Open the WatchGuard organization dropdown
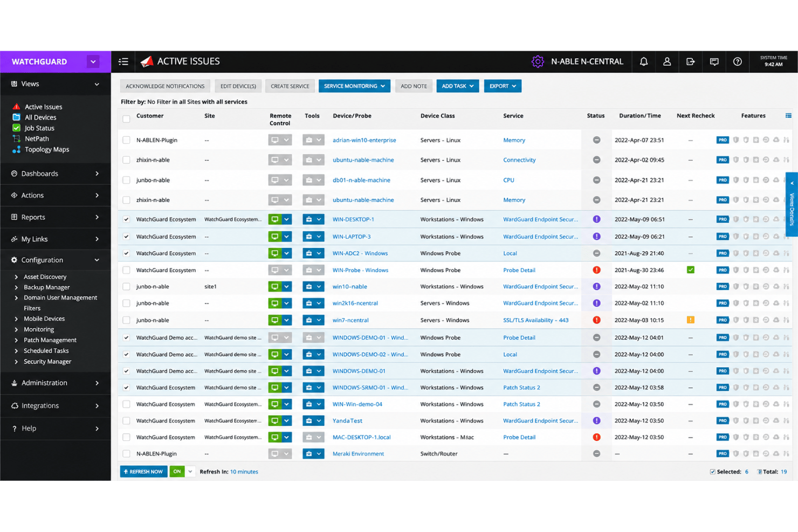 click(x=93, y=61)
